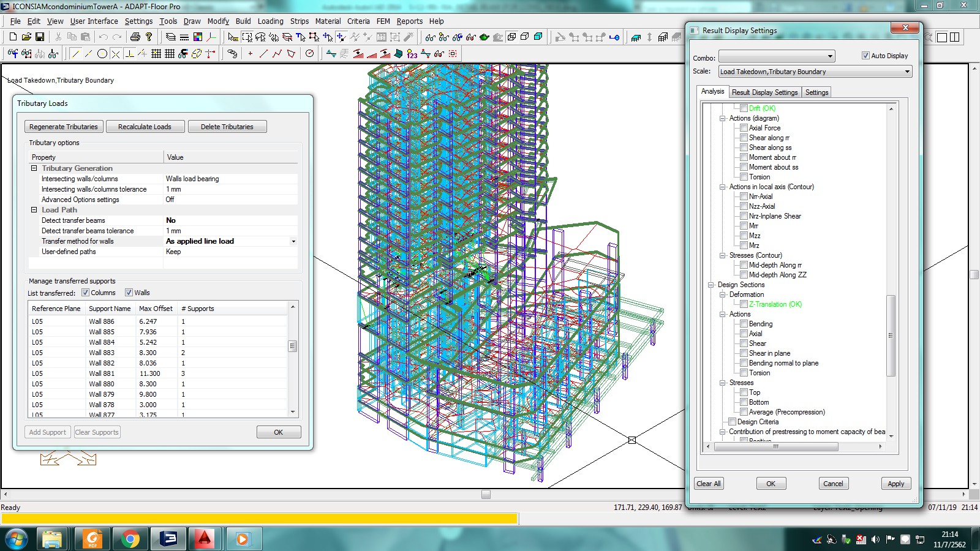
Task: Click the yellow question mark help icon
Action: 149,37
